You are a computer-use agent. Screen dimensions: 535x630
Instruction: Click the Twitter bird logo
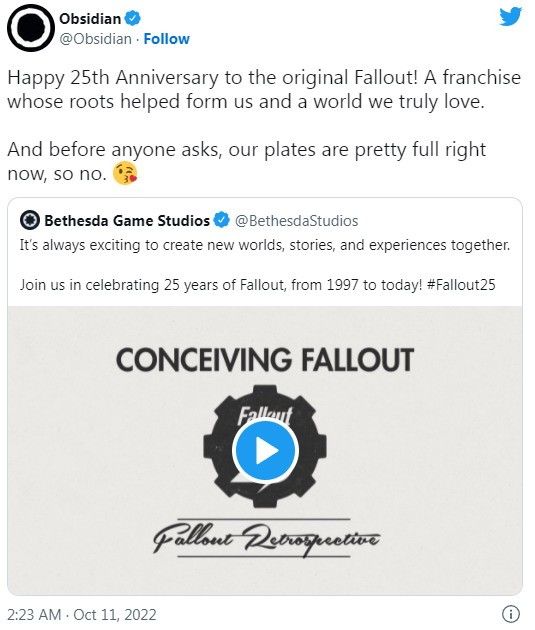click(510, 17)
